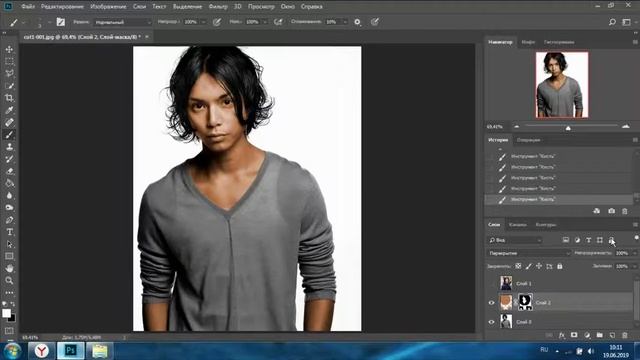Hide the Слой 2 layer
640x360 pixels.
click(491, 302)
